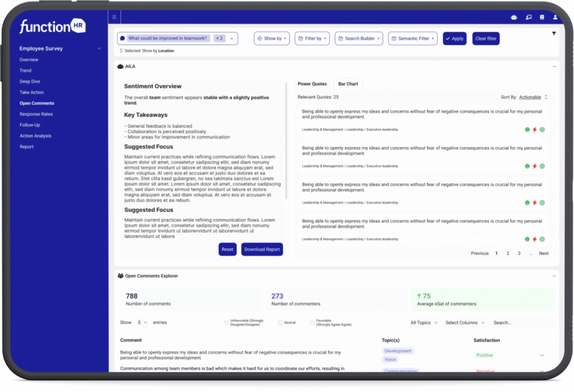Image resolution: width=574 pixels, height=392 pixels.
Task: Open the Search Builder dropdown
Action: (x=359, y=39)
